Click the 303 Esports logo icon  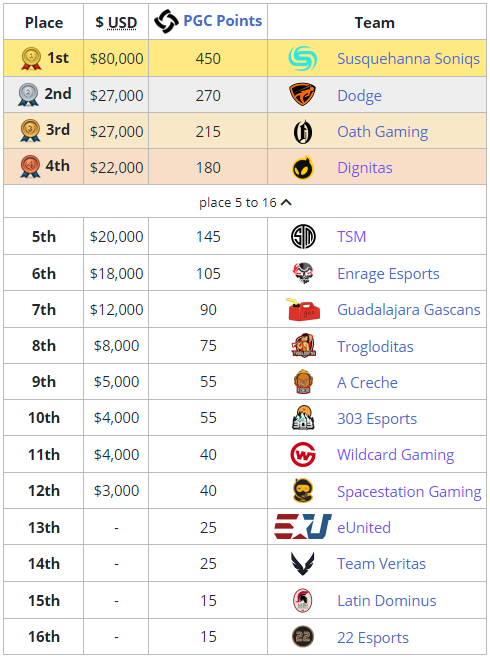[303, 418]
